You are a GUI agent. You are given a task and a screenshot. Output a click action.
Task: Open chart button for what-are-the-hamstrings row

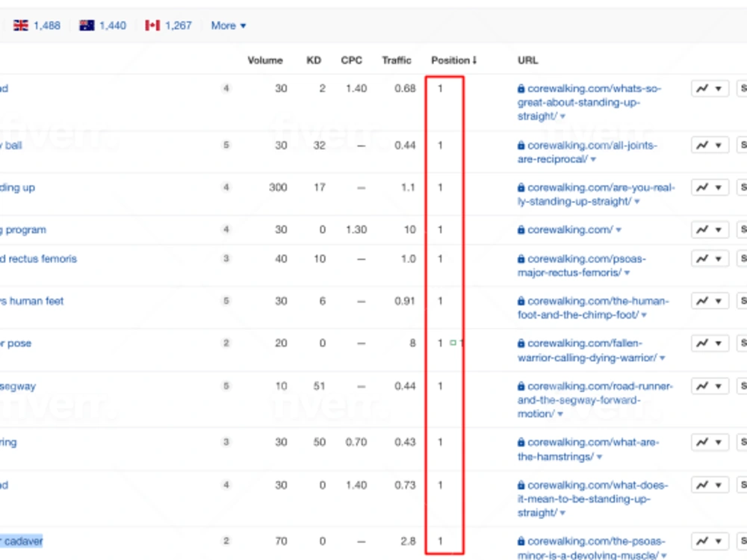coord(710,442)
